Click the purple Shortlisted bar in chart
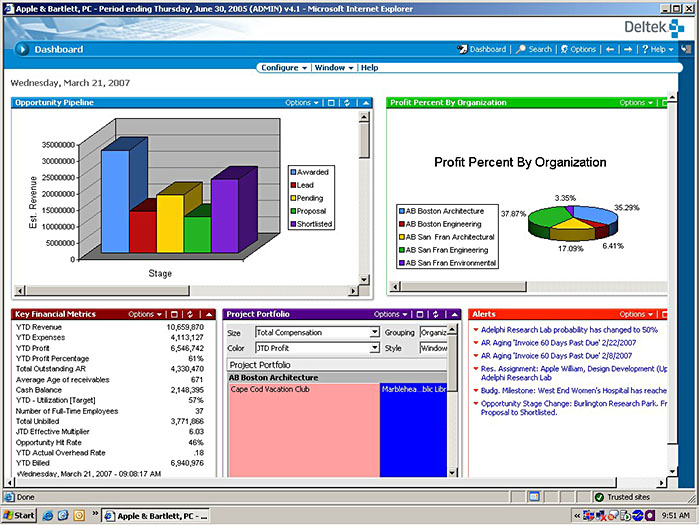700x525 pixels. point(225,216)
